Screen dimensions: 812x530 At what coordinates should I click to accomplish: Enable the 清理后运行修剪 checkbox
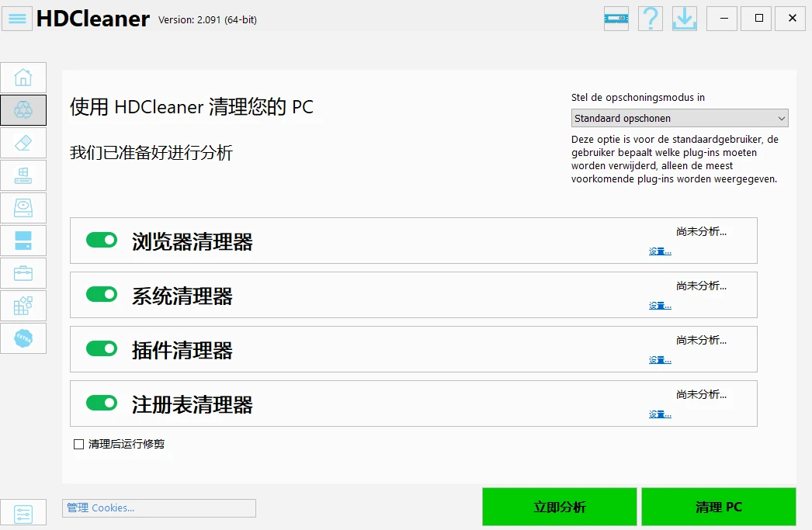point(78,443)
